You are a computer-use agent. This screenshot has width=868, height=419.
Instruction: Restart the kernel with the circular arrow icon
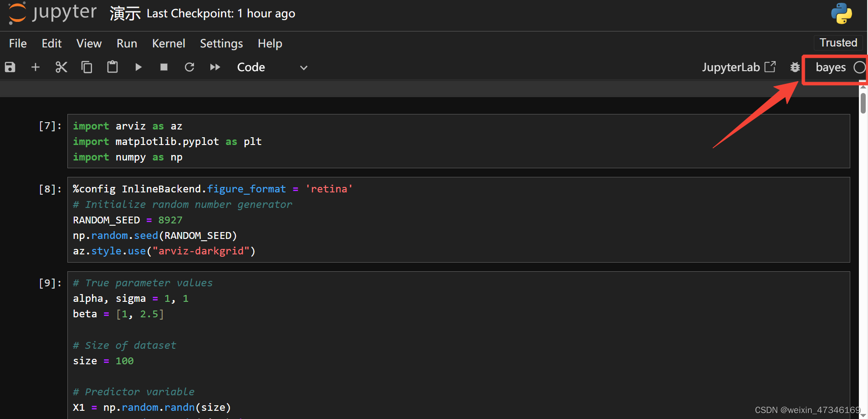(189, 67)
